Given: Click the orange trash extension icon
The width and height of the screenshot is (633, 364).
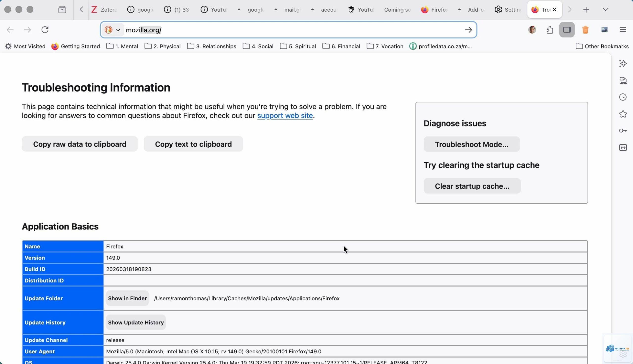Looking at the screenshot, I should (585, 30).
